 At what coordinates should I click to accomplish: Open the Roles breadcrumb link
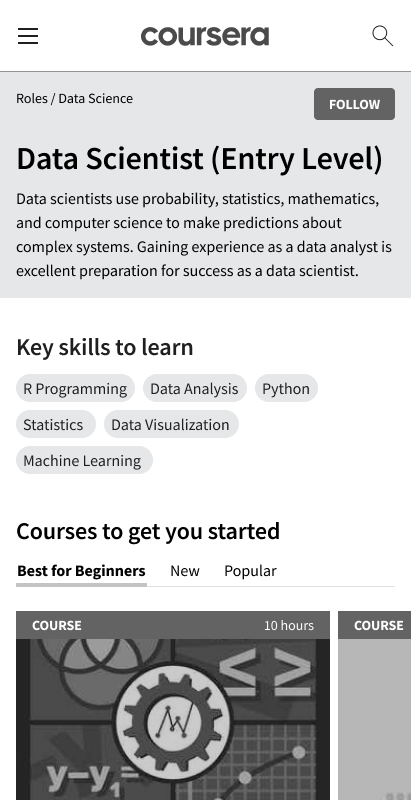point(32,98)
